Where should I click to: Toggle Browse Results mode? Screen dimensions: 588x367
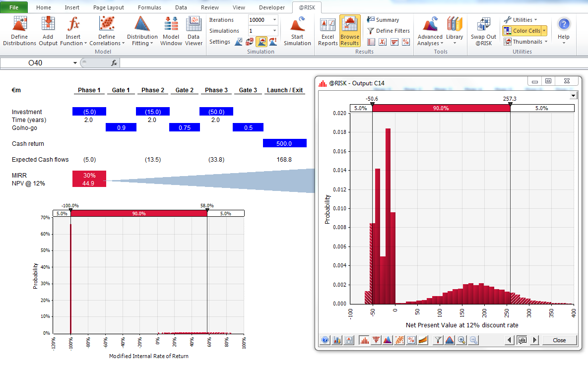point(350,31)
